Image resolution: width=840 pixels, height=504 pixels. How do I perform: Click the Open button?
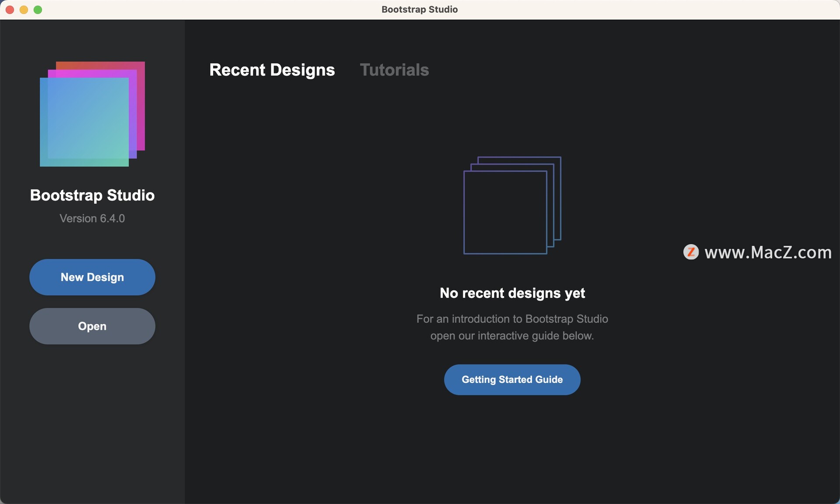92,326
